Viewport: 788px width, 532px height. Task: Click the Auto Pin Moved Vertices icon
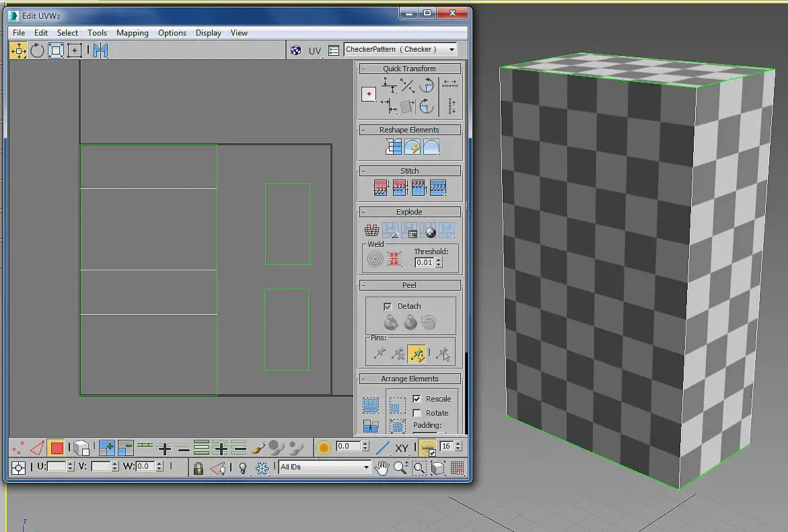click(x=417, y=353)
